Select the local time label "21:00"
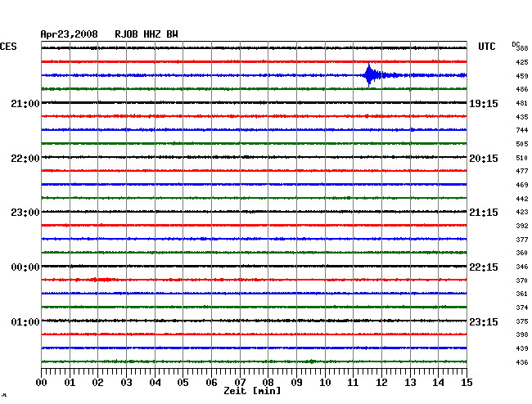 pos(25,104)
